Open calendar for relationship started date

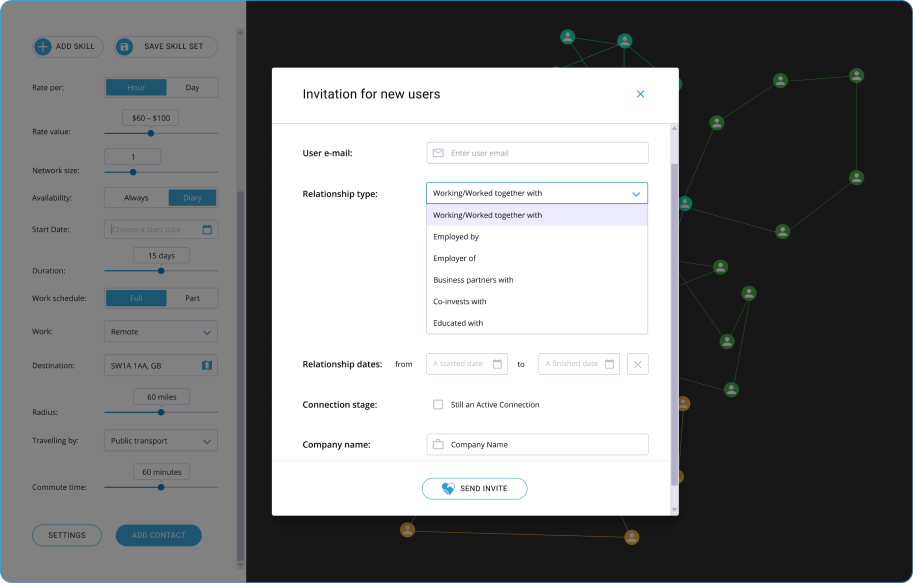click(x=497, y=364)
